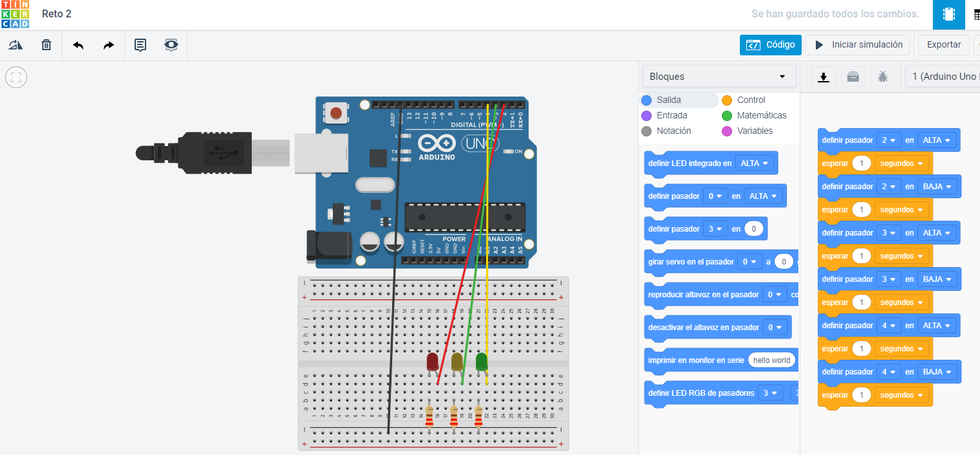
Task: Click the zoom-to-fit icon in the canvas
Action: pyautogui.click(x=15, y=77)
